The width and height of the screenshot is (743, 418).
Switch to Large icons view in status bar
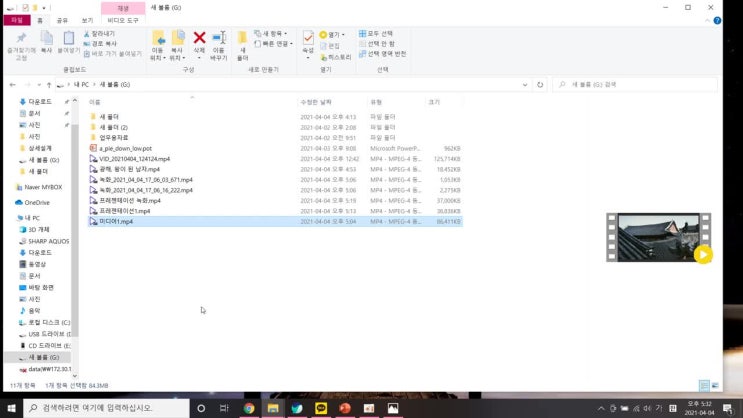(715, 385)
